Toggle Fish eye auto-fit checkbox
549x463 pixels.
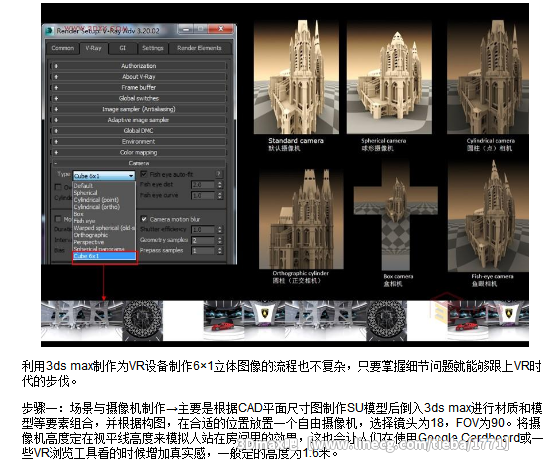[x=144, y=174]
